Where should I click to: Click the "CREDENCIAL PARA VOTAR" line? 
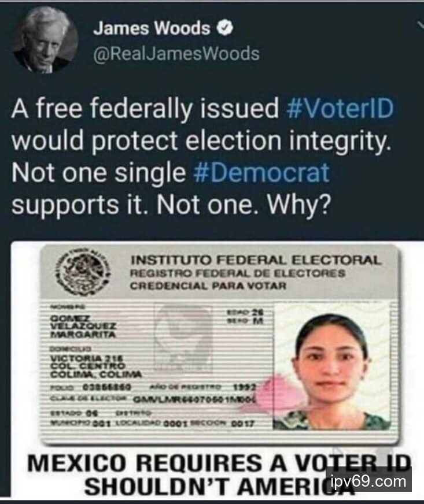(x=208, y=286)
